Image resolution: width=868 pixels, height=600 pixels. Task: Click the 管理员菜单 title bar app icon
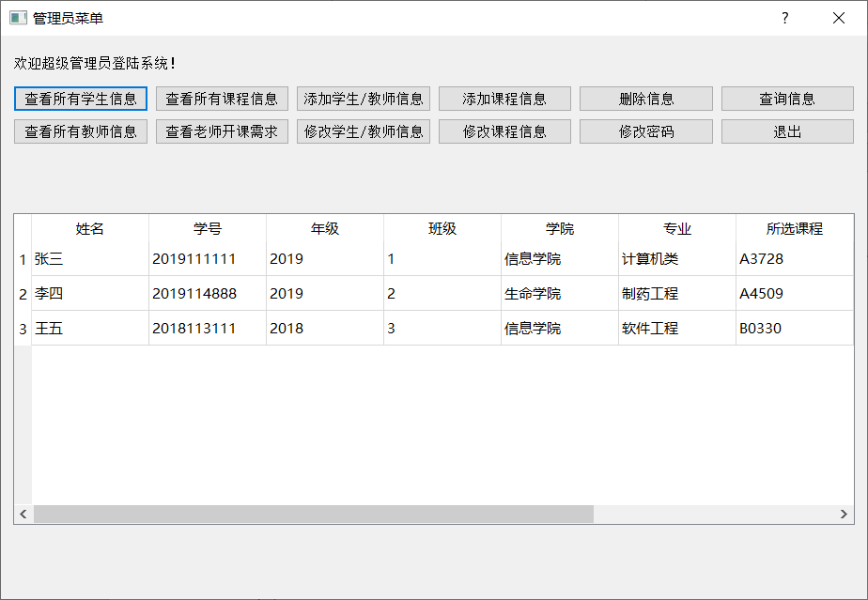point(18,18)
